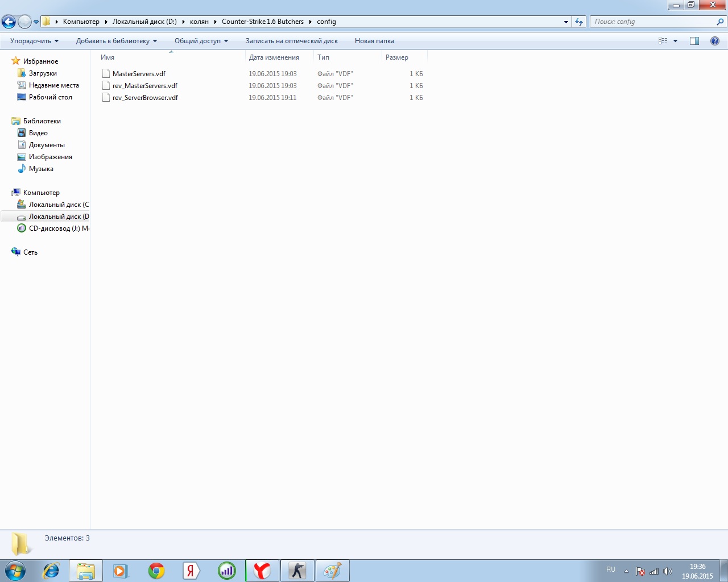Viewport: 728px width, 582px height.
Task: Open Добавить в библиотеку menu
Action: [116, 41]
